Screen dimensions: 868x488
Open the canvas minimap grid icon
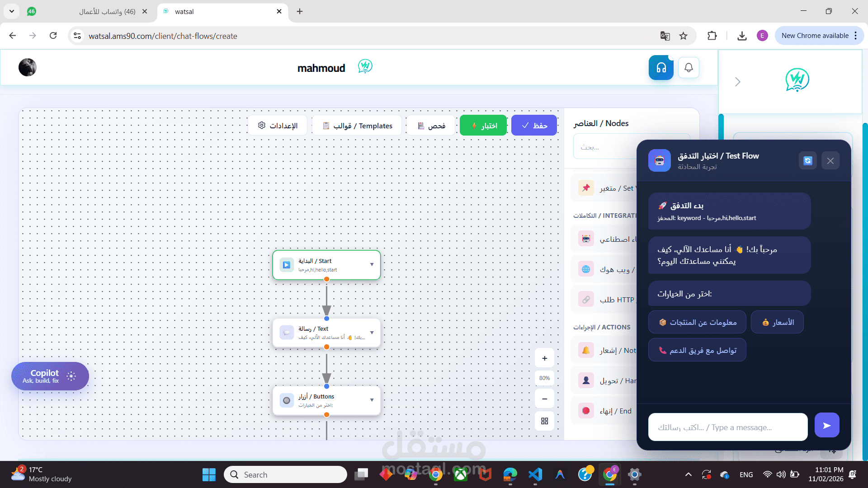[x=544, y=421]
